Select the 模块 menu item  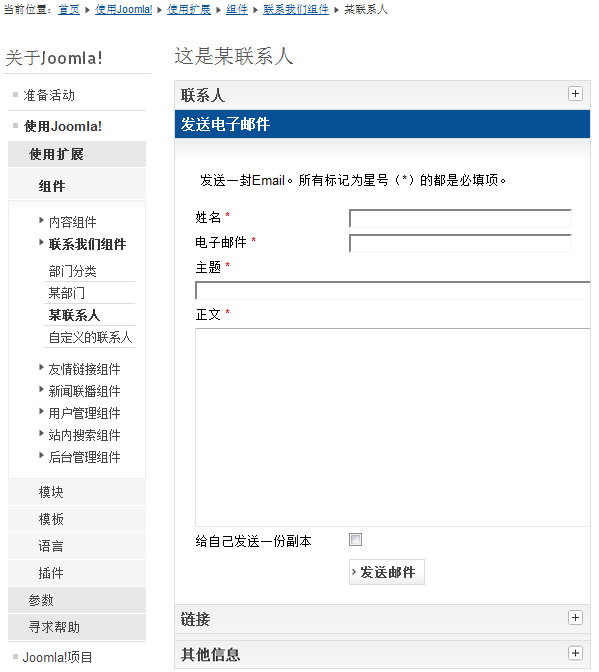77,492
